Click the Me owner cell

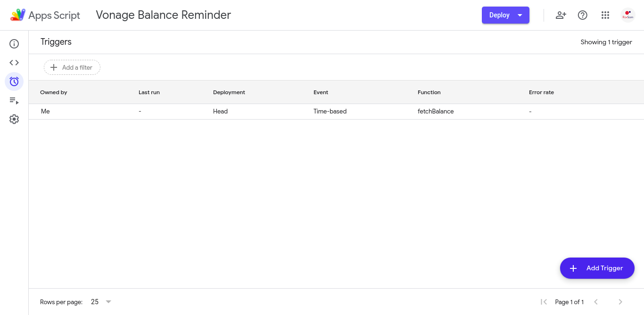(45, 112)
